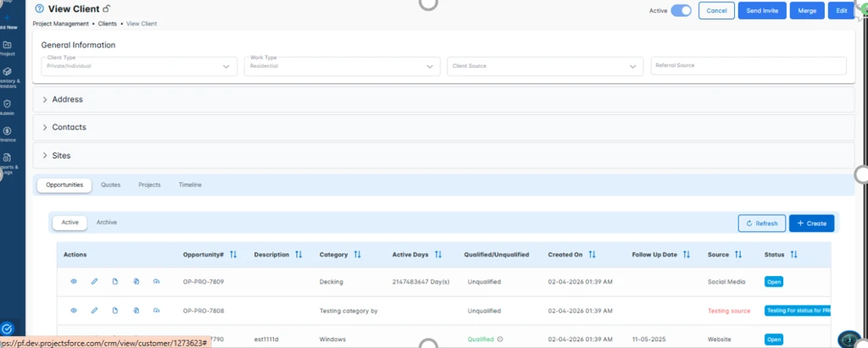Click the document icon in the OP-PRO-7809 row

pos(115,280)
